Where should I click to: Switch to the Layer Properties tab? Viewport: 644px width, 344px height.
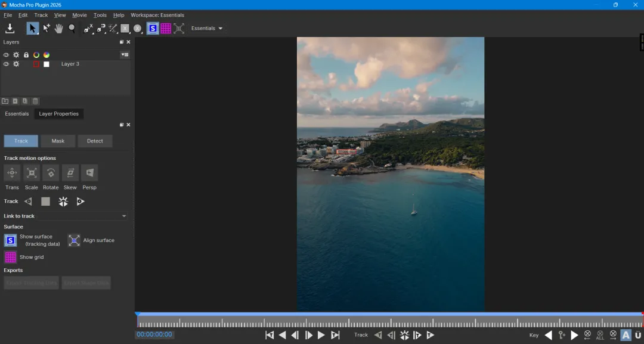point(58,114)
